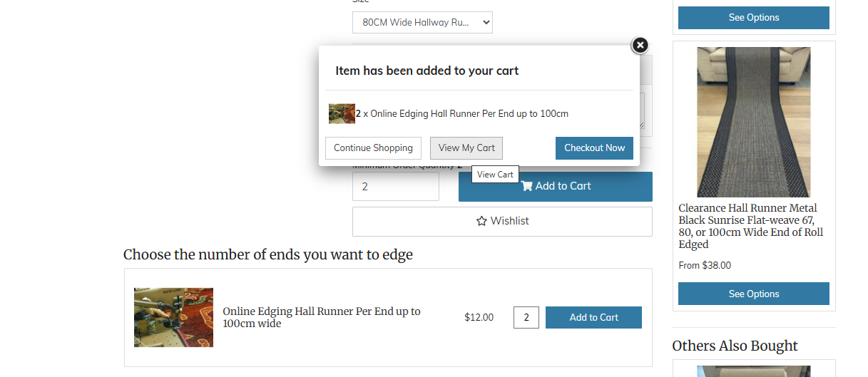This screenshot has height=377, width=868.
Task: Close the added-to-cart popup
Action: (x=640, y=46)
